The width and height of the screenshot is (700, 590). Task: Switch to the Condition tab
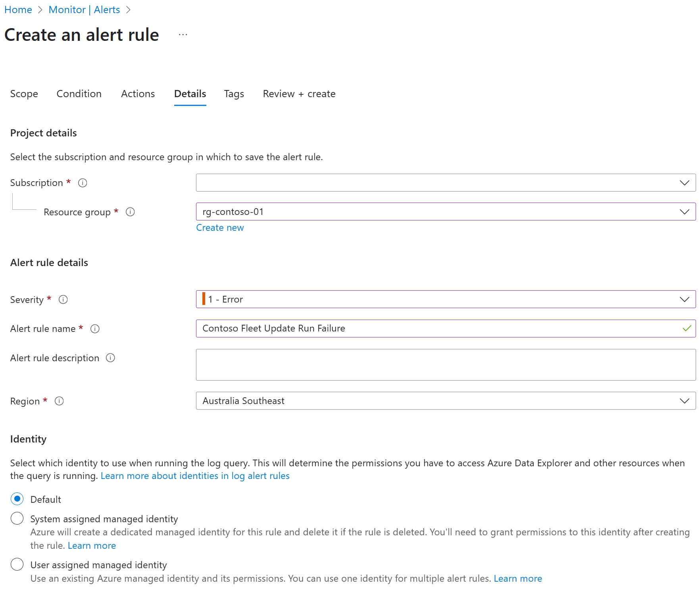pyautogui.click(x=79, y=94)
